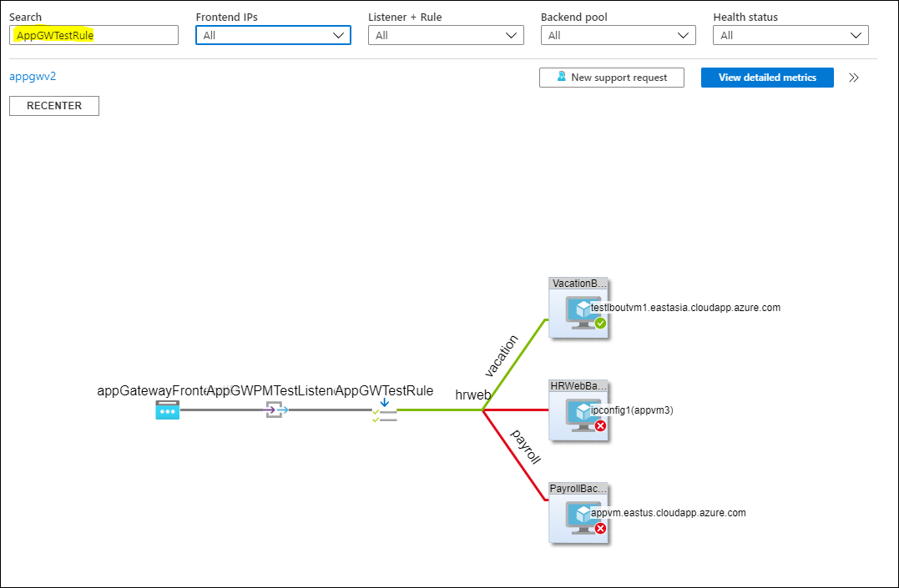Click the red unhealthy badge on appvm3
This screenshot has width=899, height=588.
click(600, 426)
